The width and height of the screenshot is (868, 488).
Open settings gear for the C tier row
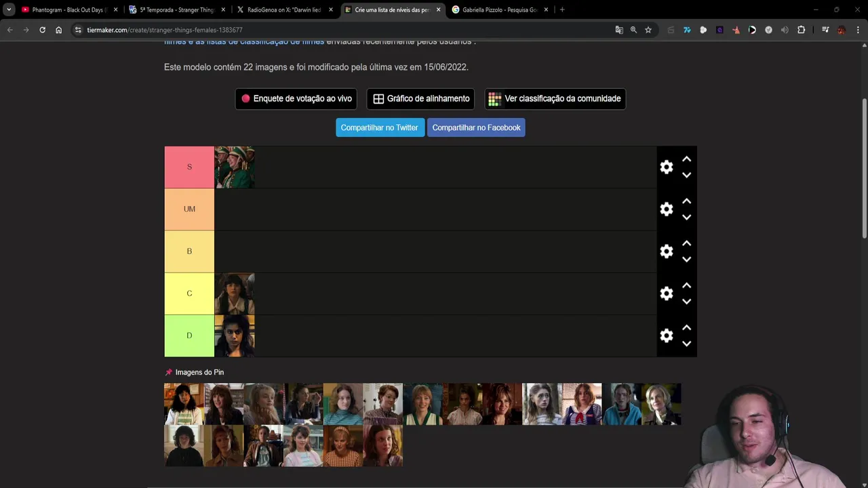[667, 293]
